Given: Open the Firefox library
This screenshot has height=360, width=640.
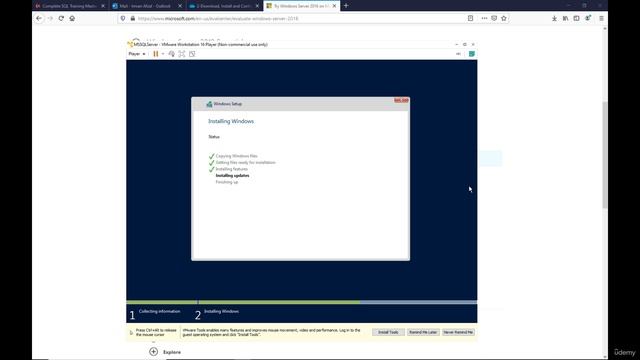Looking at the screenshot, I should 565,18.
